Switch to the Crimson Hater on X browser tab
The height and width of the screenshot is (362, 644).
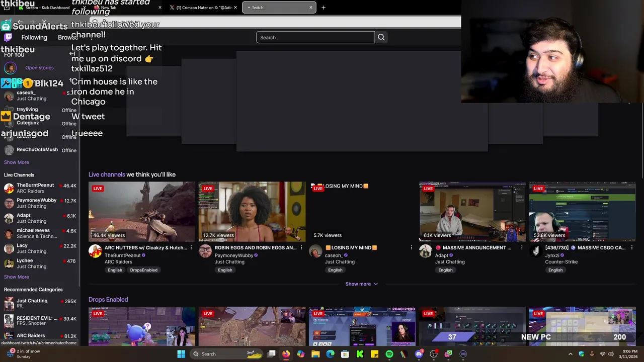click(204, 8)
